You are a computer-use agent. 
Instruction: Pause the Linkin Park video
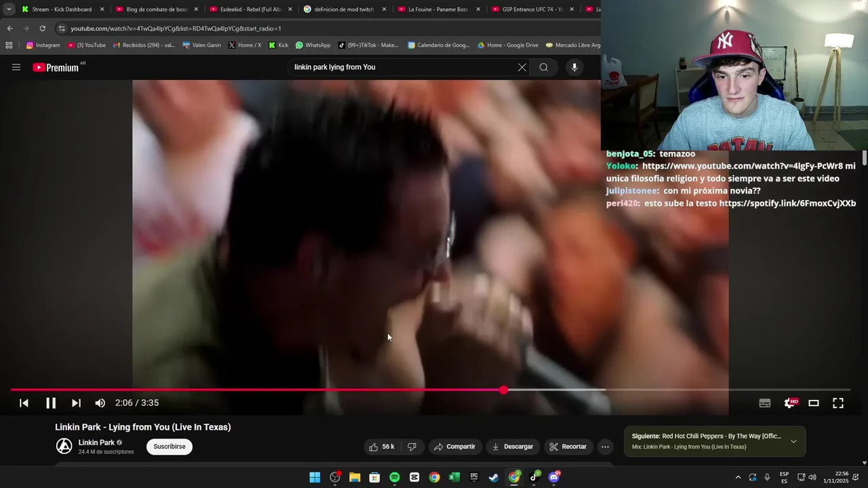[51, 403]
